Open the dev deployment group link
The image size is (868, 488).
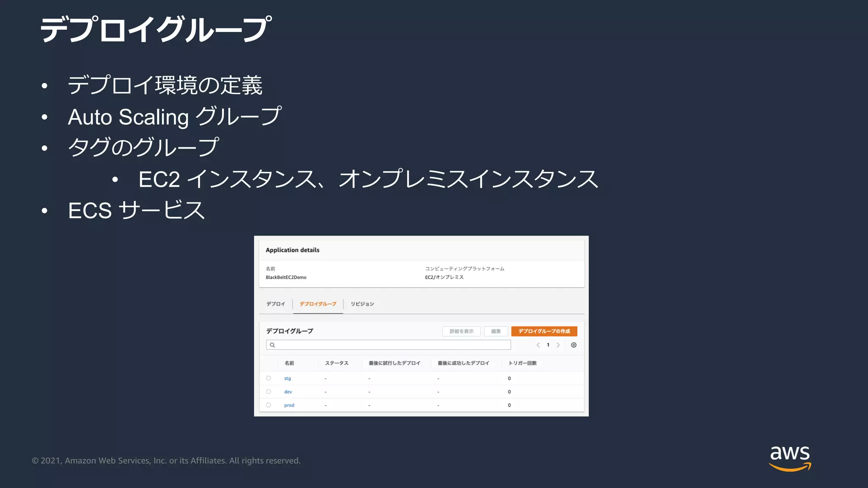288,392
